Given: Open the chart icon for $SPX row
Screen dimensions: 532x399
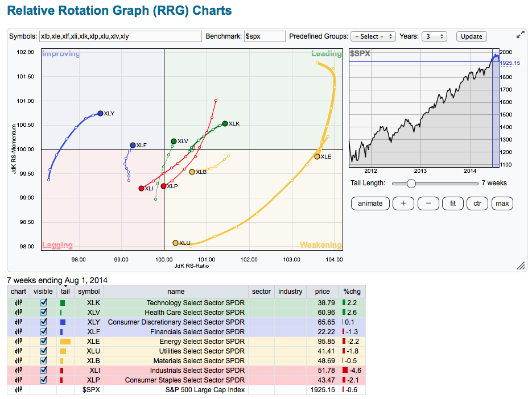Looking at the screenshot, I should tap(18, 390).
